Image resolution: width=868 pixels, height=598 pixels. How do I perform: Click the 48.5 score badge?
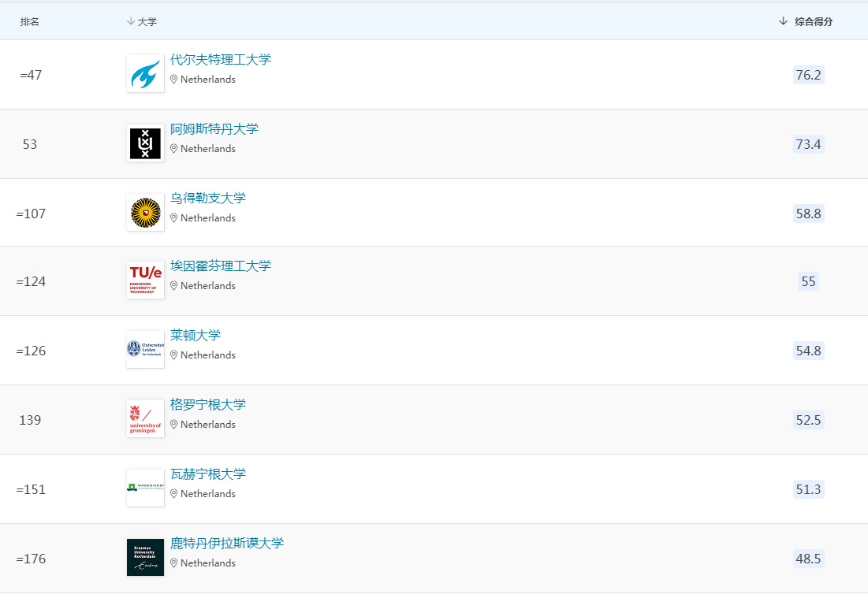click(807, 558)
